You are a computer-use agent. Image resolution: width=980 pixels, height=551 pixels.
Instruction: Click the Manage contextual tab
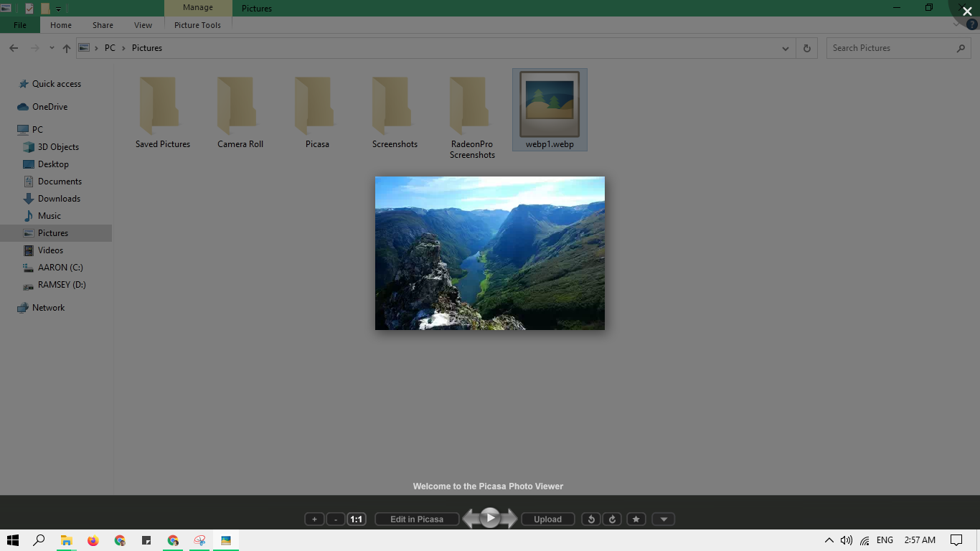pos(198,8)
